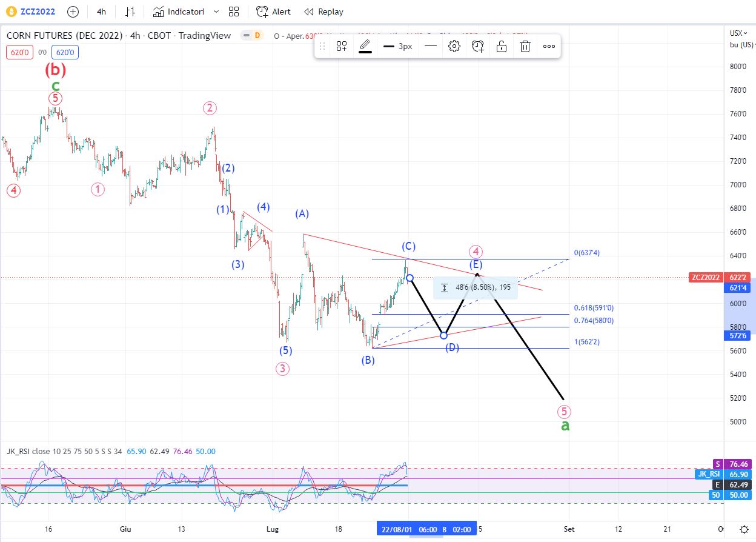Create an Alert from the top toolbar
The height and width of the screenshot is (542, 756).
click(x=274, y=12)
